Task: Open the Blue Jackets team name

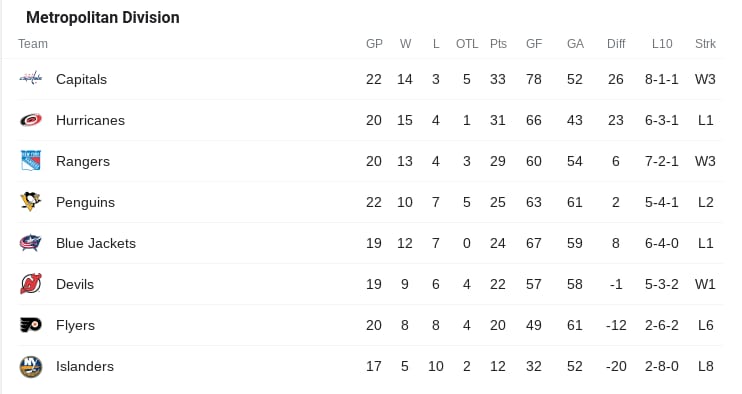Action: point(96,243)
